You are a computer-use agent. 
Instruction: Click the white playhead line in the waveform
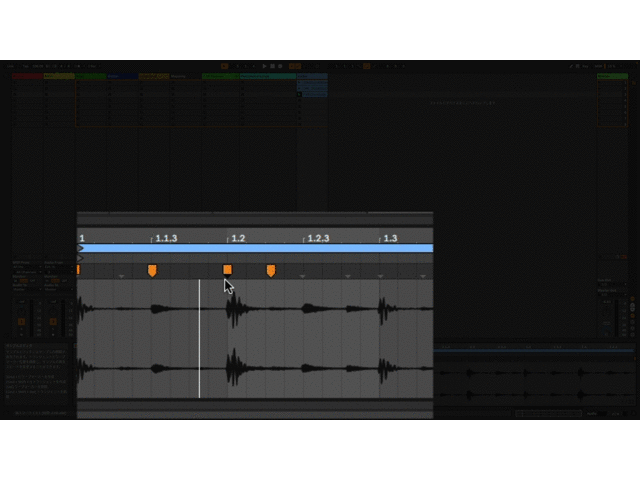[199, 340]
